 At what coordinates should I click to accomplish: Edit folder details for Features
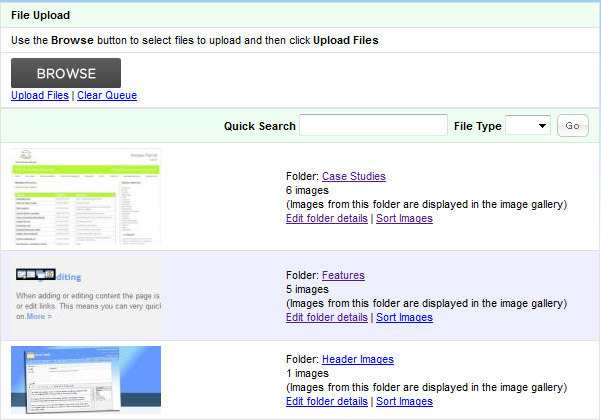click(x=326, y=317)
